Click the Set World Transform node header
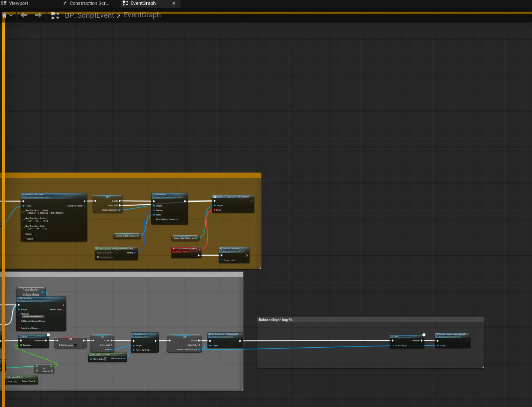532x407 pixels. coord(54,196)
